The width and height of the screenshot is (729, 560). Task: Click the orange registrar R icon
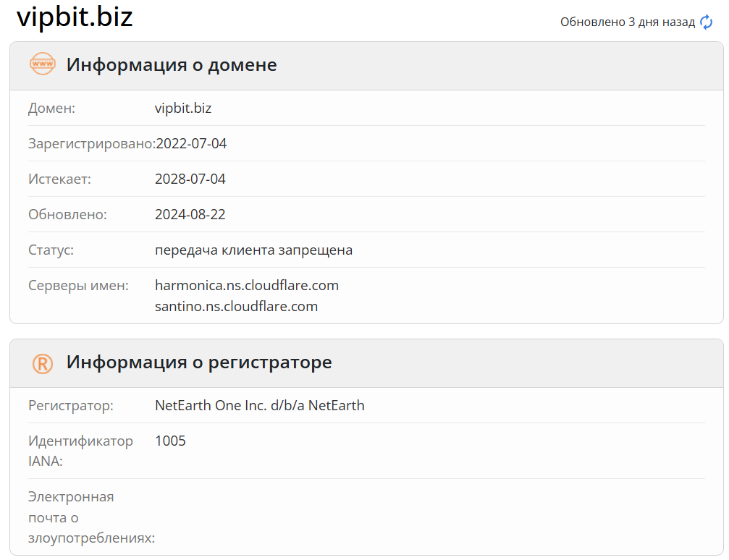click(42, 363)
